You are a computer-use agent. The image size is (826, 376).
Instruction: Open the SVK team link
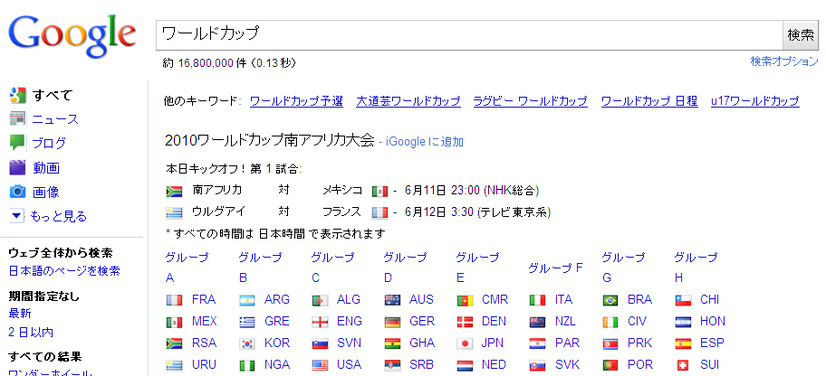[567, 364]
